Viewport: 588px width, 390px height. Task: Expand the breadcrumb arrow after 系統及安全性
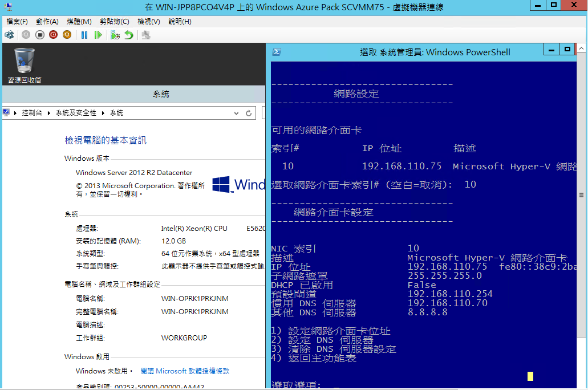pyautogui.click(x=103, y=113)
